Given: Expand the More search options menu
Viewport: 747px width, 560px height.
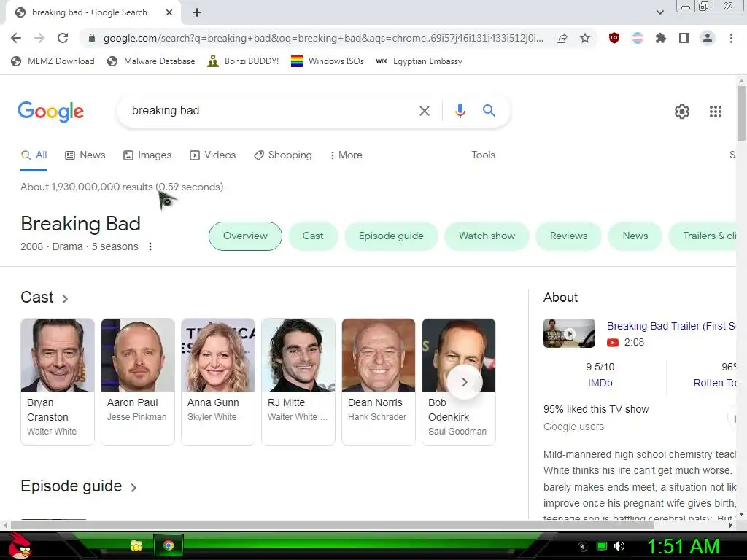Looking at the screenshot, I should click(347, 155).
